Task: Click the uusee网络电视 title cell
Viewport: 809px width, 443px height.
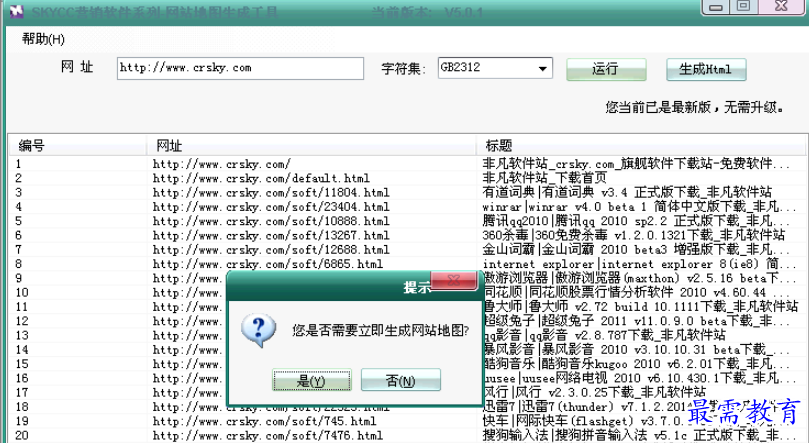Action: [x=636, y=378]
